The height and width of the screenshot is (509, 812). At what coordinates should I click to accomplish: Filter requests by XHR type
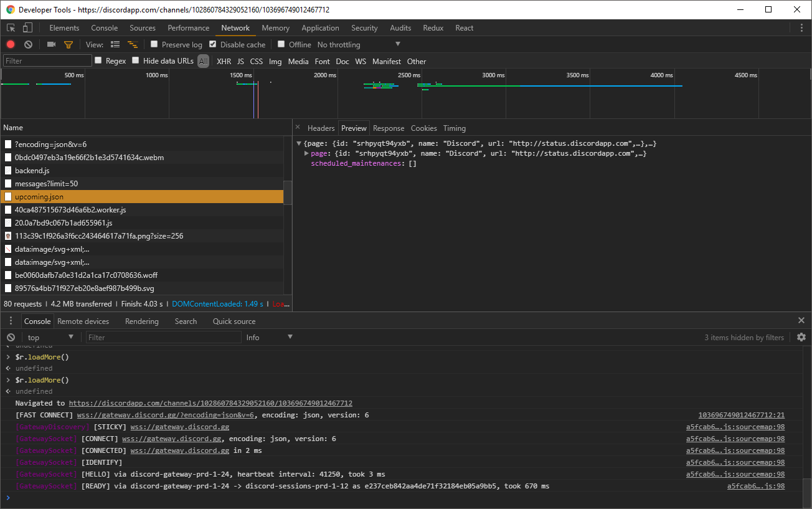point(224,61)
